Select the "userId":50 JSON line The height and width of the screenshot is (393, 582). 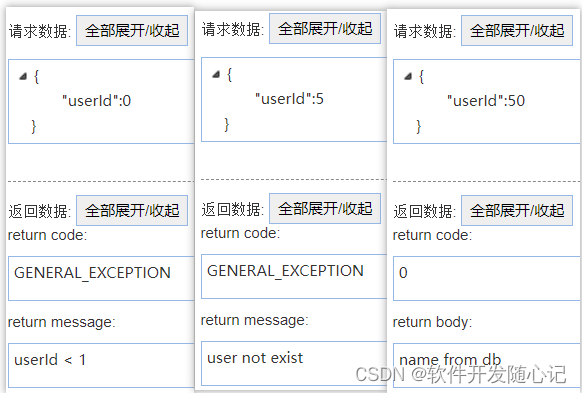tap(485, 101)
